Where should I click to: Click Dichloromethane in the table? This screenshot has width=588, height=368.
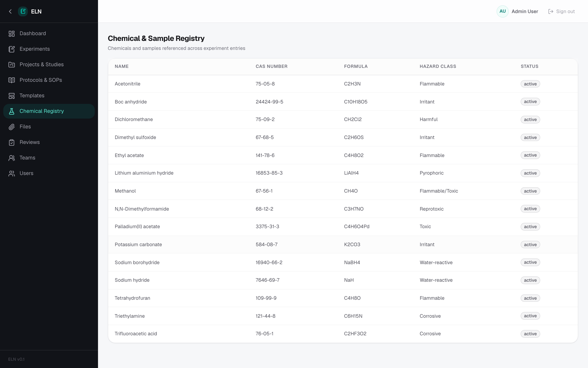pos(134,120)
